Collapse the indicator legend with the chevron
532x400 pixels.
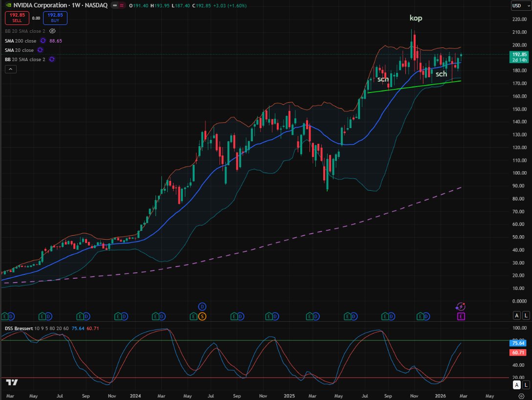tap(11, 69)
